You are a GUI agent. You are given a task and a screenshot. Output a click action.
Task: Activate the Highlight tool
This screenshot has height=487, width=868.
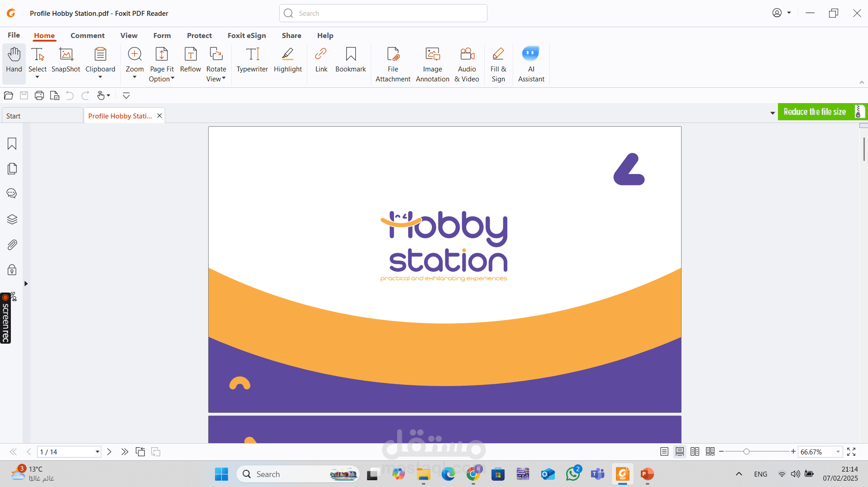(x=288, y=60)
